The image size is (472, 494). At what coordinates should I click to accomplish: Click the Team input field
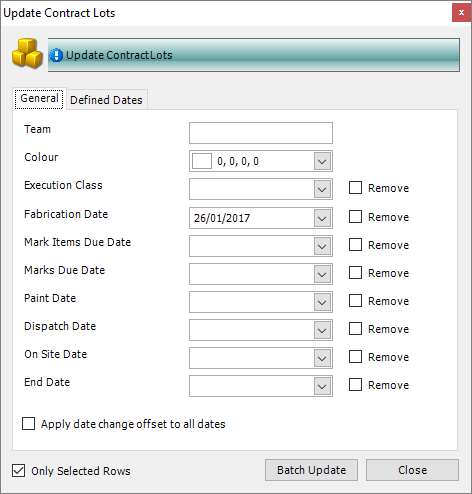point(261,133)
